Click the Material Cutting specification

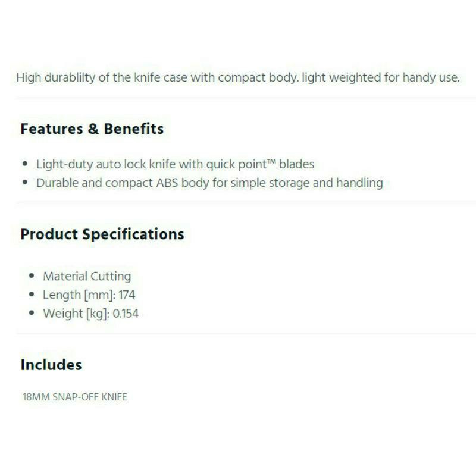point(87,276)
